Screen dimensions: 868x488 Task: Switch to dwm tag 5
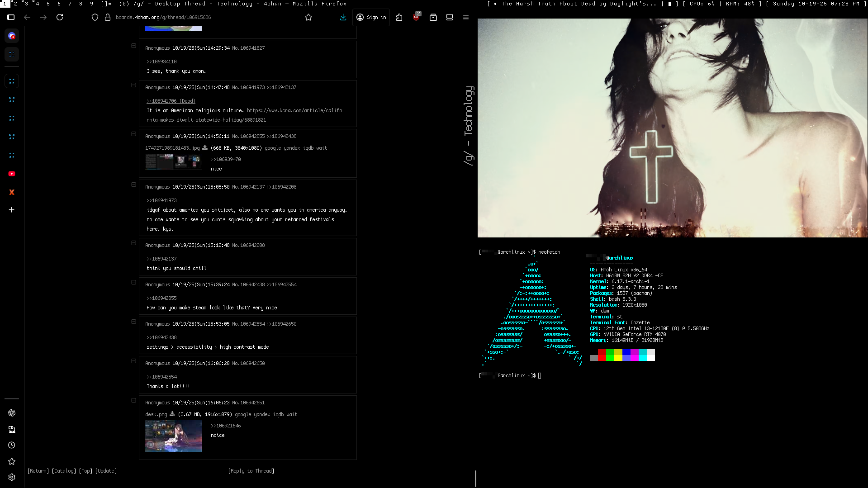(48, 4)
